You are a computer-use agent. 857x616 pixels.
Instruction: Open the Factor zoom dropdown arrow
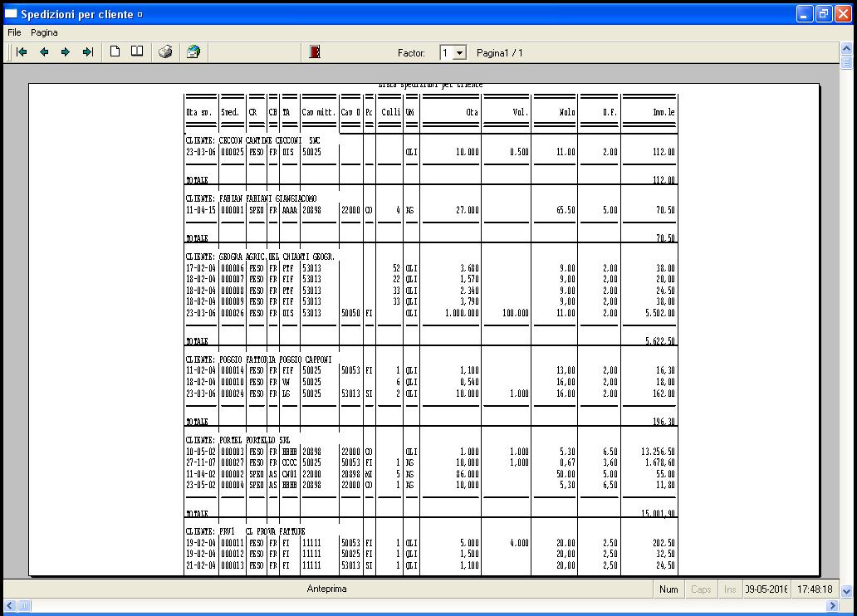coord(460,53)
